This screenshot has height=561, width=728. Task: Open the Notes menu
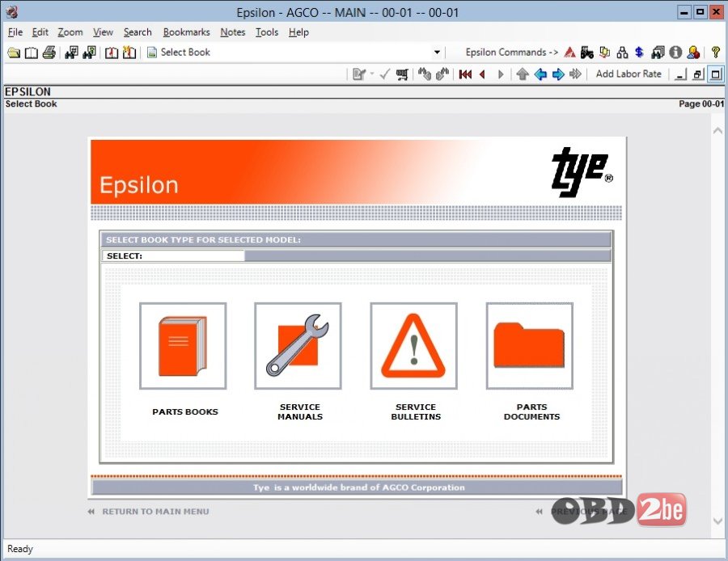point(233,32)
